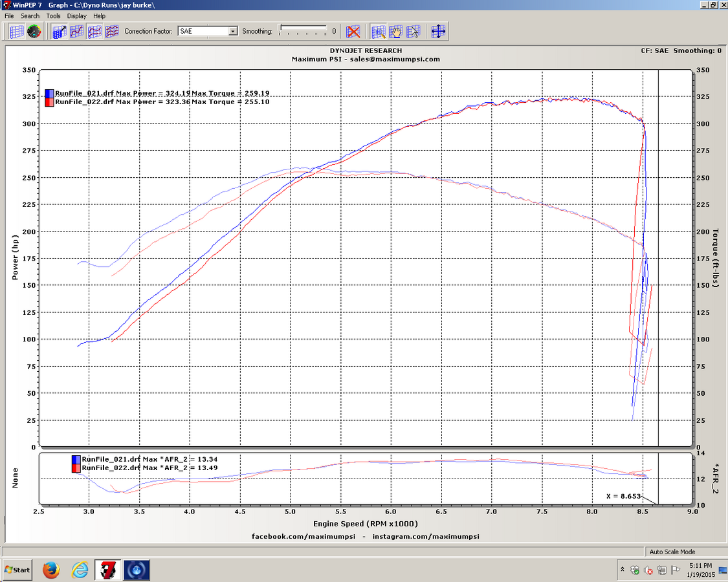Screen dimensions: 728x582
Task: Toggle the multi-line graph mode button
Action: point(112,31)
